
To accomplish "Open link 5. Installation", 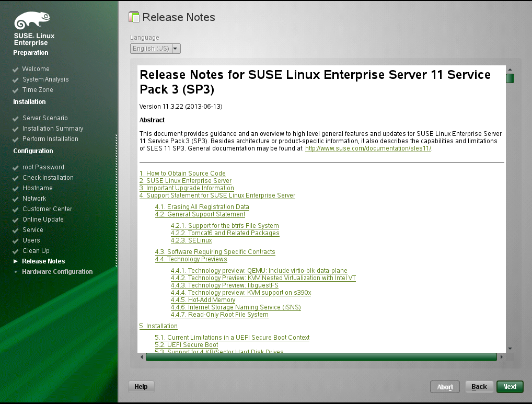I will [x=158, y=326].
